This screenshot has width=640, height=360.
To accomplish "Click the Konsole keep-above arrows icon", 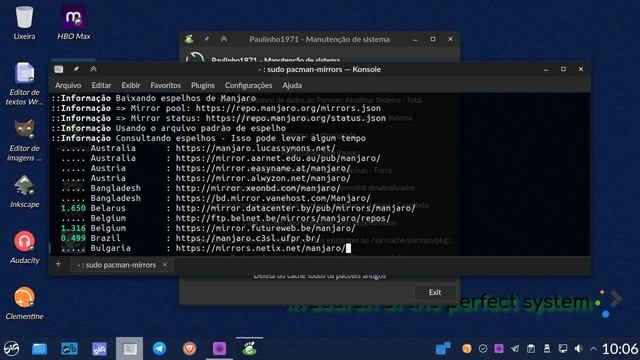I will pyautogui.click(x=93, y=69).
